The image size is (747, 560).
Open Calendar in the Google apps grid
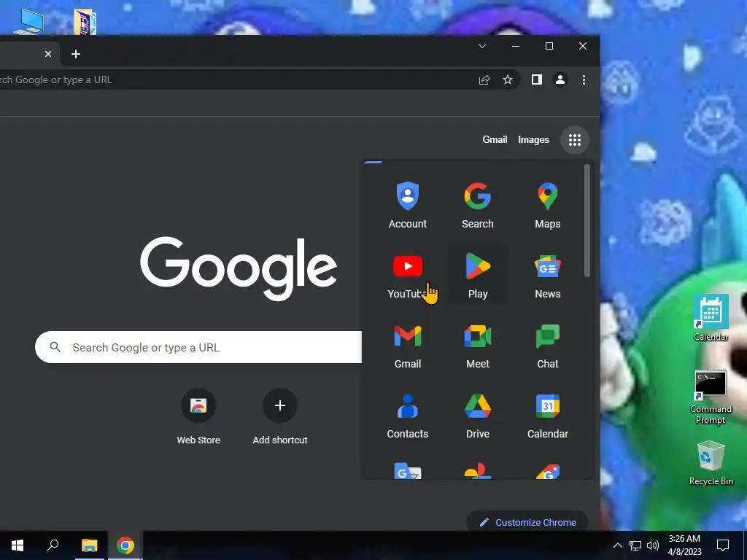pyautogui.click(x=547, y=415)
